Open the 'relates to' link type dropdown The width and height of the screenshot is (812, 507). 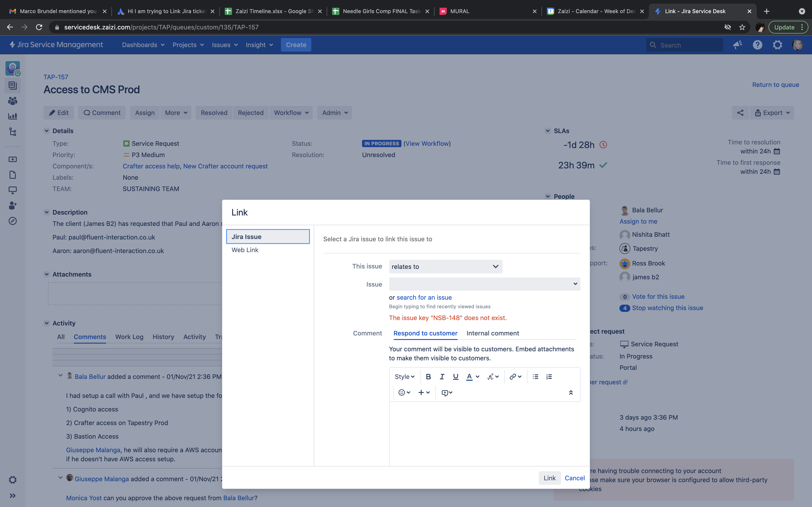(445, 266)
